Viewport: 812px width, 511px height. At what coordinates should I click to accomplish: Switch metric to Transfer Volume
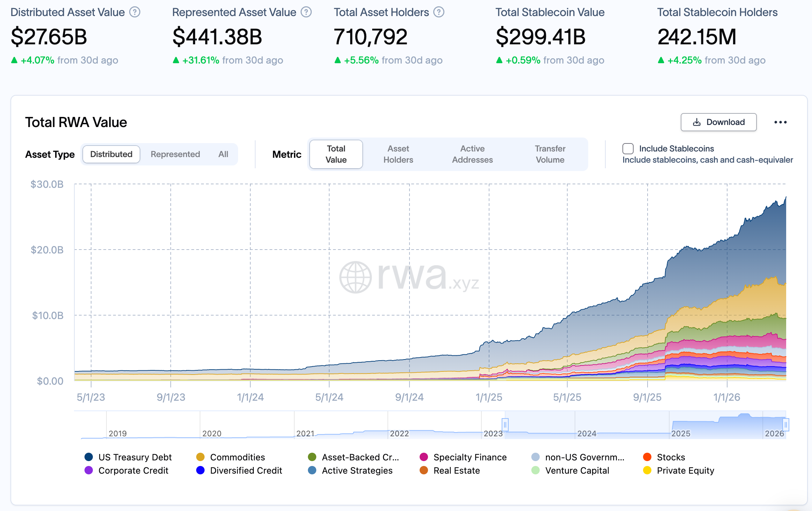(550, 154)
